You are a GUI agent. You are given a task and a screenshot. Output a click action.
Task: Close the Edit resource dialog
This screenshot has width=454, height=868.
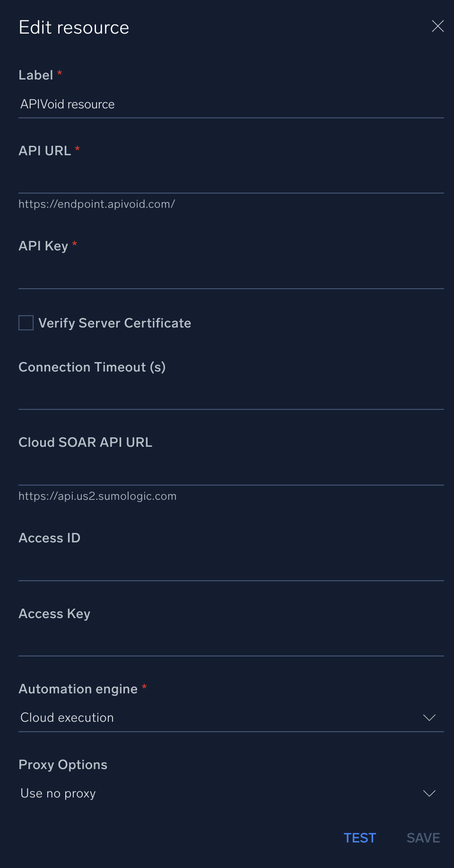click(x=437, y=27)
